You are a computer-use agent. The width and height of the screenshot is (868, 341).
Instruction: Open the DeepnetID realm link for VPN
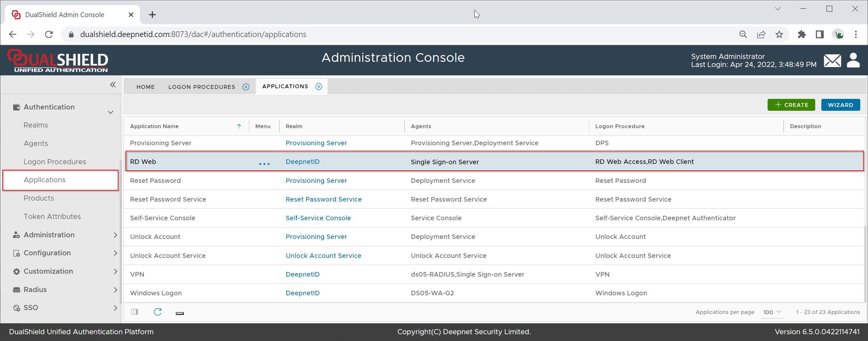click(x=302, y=274)
